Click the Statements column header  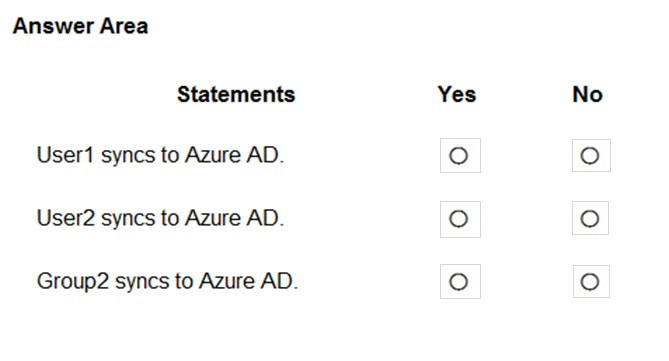[x=236, y=94]
